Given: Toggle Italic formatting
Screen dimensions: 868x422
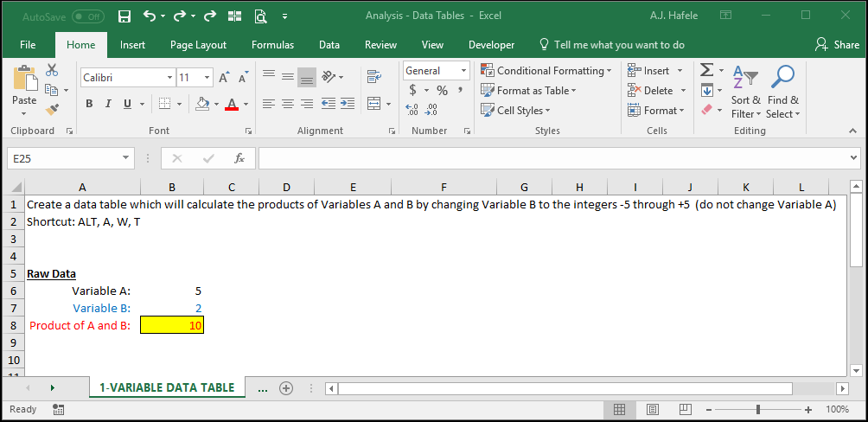Looking at the screenshot, I should click(108, 104).
